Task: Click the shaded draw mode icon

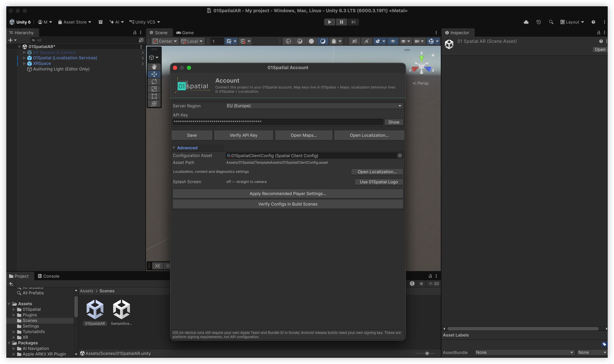Action: [323, 41]
